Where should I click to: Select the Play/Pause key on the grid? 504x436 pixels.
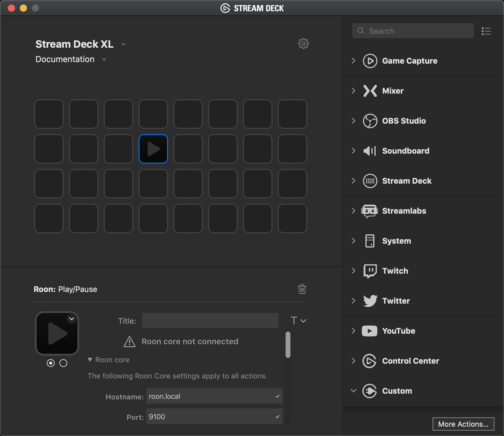(153, 149)
